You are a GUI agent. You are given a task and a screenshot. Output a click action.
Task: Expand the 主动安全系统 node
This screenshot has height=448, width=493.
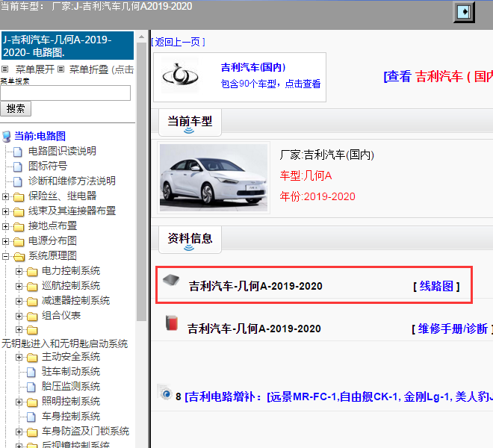pos(19,357)
